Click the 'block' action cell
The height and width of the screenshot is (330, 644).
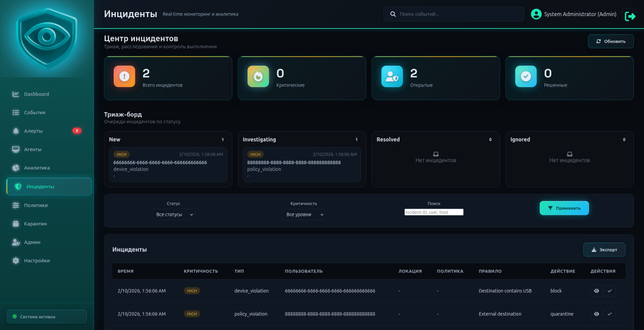(556, 291)
